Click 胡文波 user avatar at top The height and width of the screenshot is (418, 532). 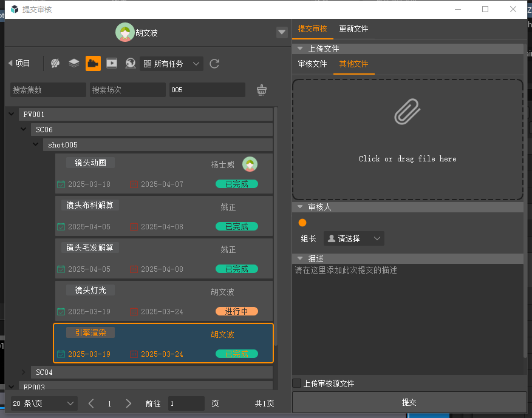(x=125, y=32)
